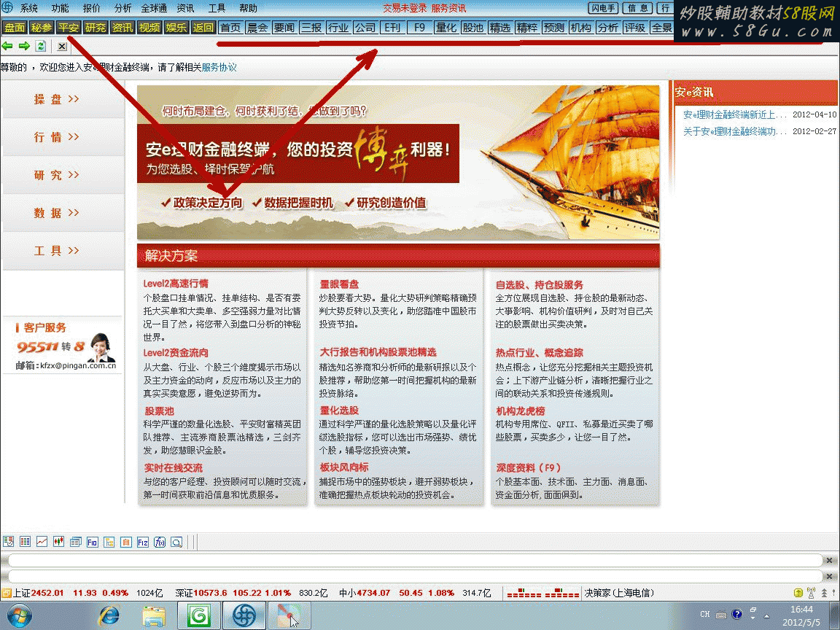The image size is (840, 630).
Task: Click the Windows Start orb
Action: click(x=19, y=615)
